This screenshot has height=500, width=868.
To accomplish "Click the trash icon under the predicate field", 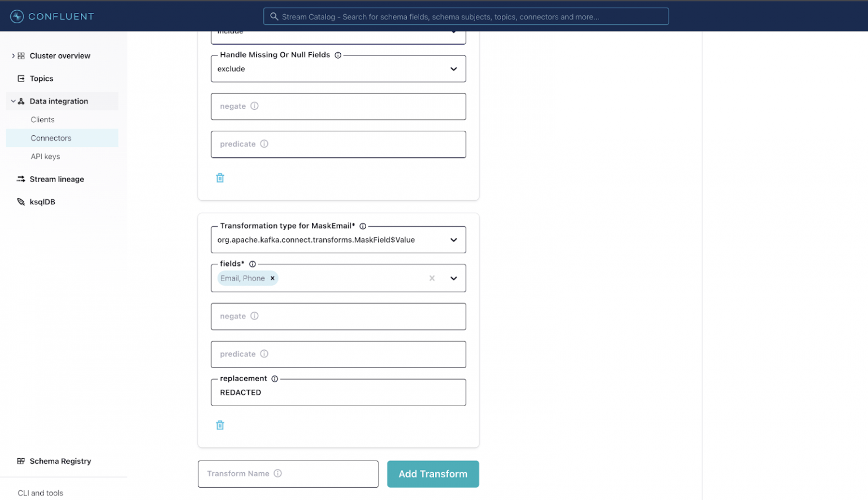I will pyautogui.click(x=220, y=178).
